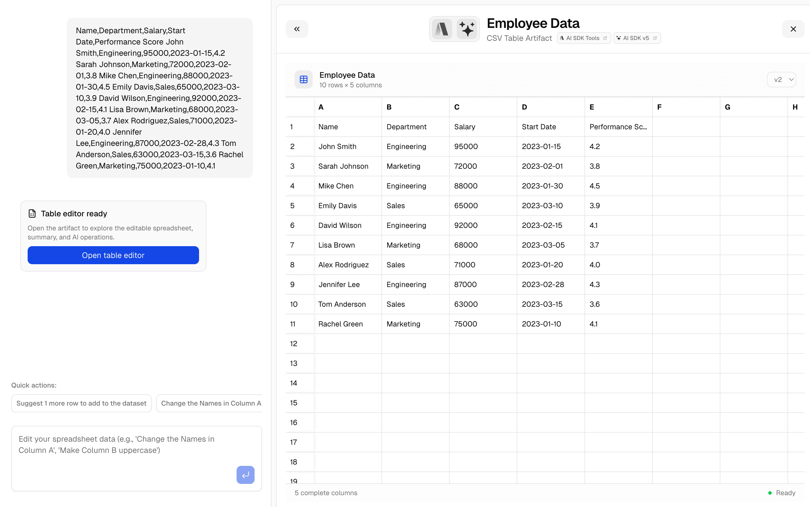Open table editor
812x507 pixels.
[x=113, y=255]
